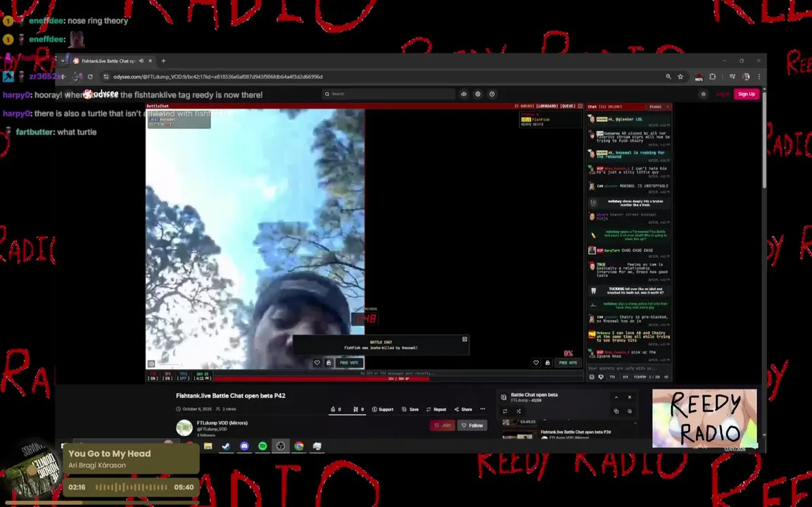Toggle the TOYS OFF indicator below video

tap(184, 376)
